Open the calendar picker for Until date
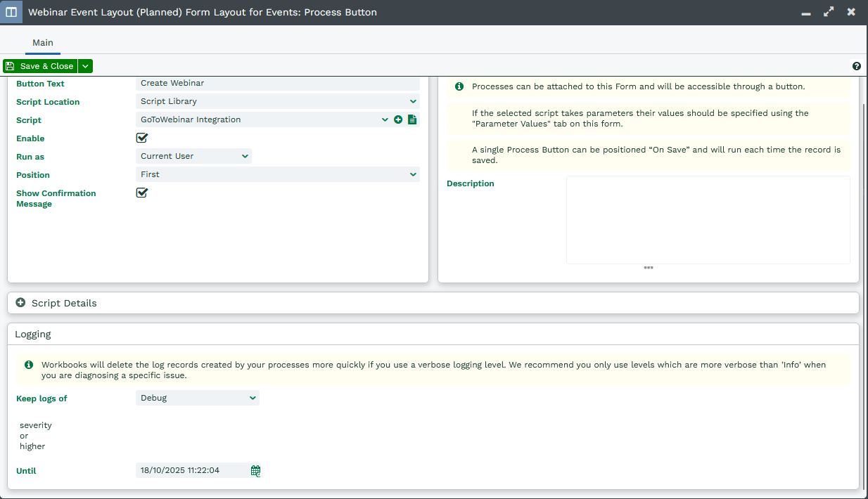The width and height of the screenshot is (868, 499). 256,471
